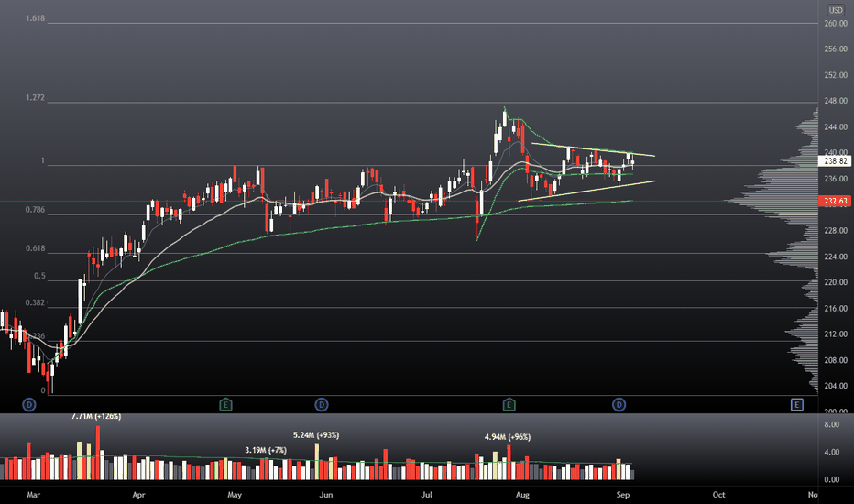Click the Apr label on time axis
The image size is (854, 504).
[x=138, y=495]
